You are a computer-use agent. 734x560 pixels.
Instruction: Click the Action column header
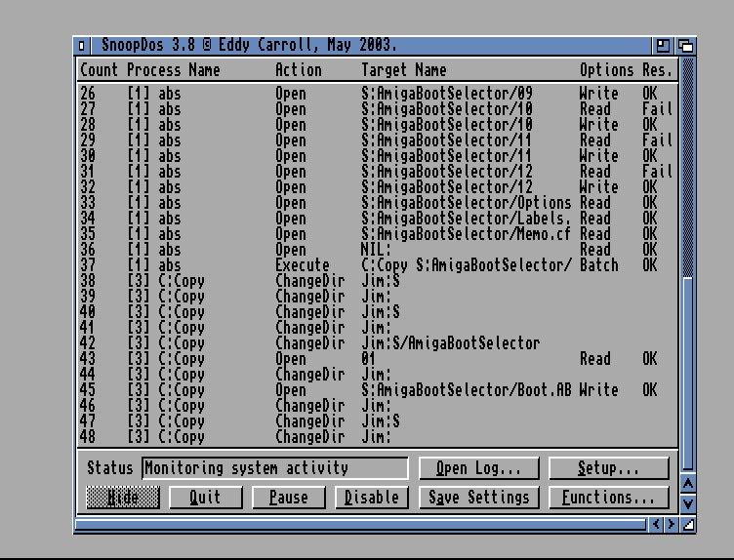click(299, 70)
